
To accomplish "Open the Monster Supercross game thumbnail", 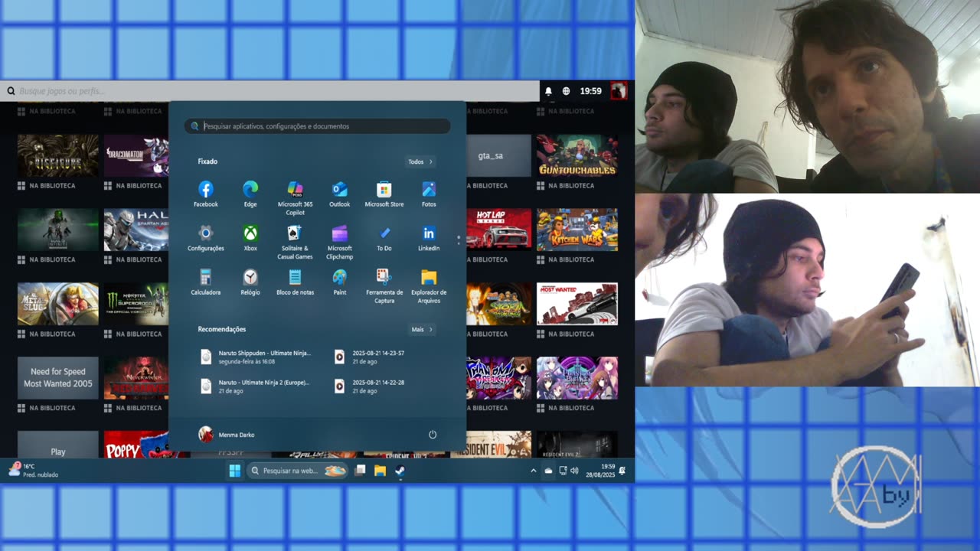I will (136, 304).
